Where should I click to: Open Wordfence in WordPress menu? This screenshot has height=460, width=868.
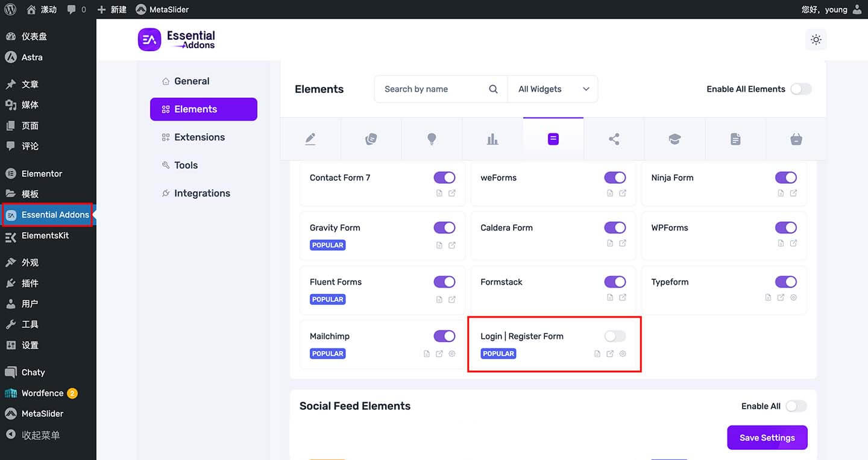point(48,393)
